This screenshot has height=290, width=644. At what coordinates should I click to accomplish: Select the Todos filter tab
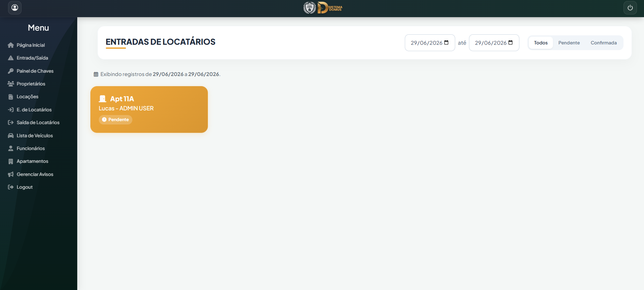tap(541, 43)
